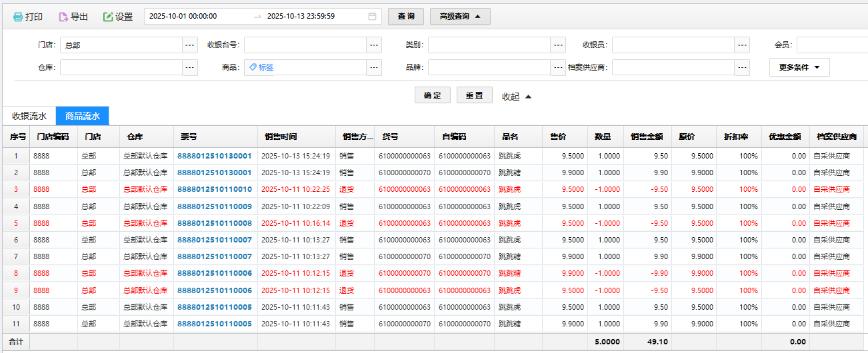The height and width of the screenshot is (353, 868).
Task: Switch to the 收银流水 tab
Action: click(29, 116)
